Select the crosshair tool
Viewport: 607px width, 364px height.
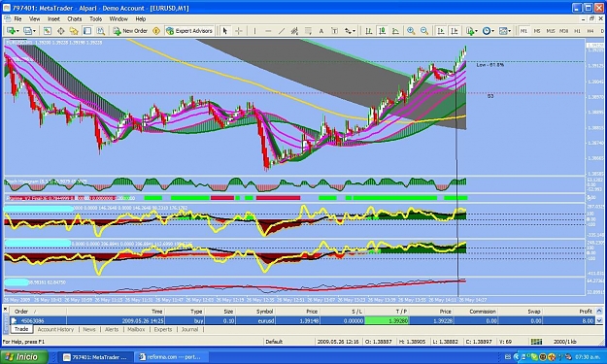click(239, 31)
